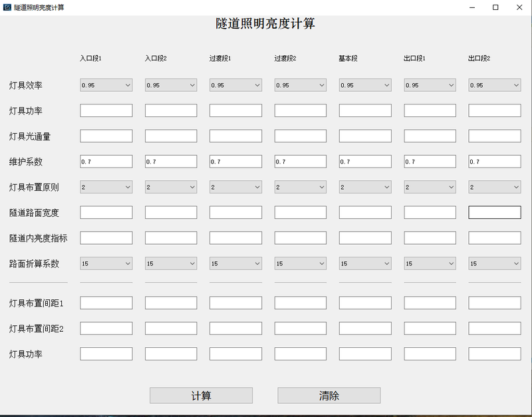532x417 pixels.
Task: Open 灯具布置原则 dropdown for 出口段2
Action: point(495,187)
